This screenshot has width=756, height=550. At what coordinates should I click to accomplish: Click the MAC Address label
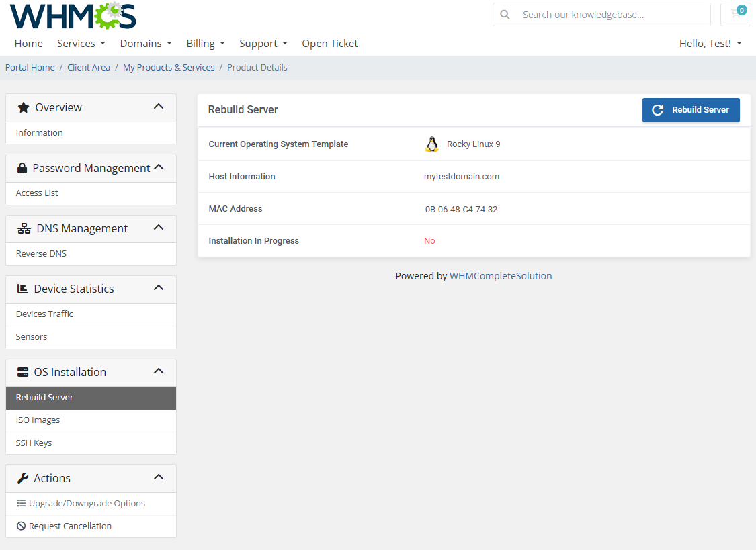235,209
